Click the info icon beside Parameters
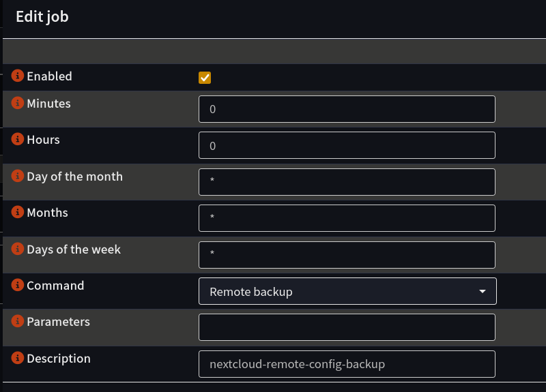 click(18, 321)
